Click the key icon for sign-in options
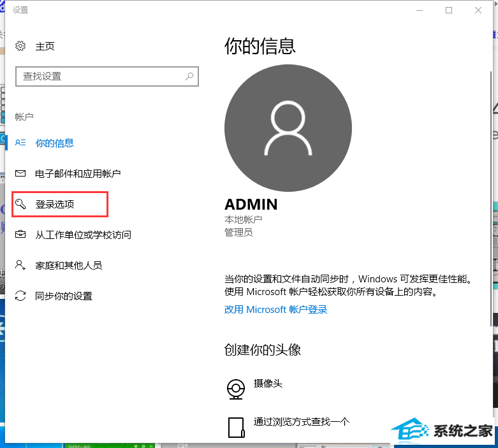 [x=20, y=204]
